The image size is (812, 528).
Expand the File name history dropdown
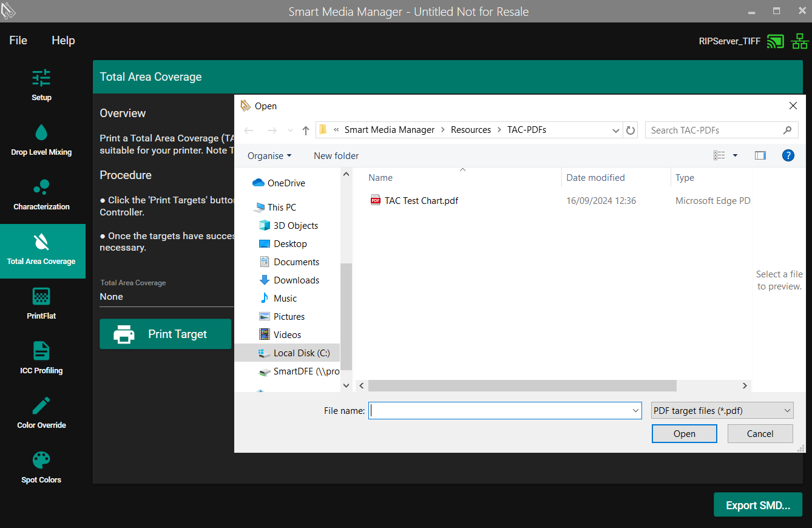[x=635, y=411]
